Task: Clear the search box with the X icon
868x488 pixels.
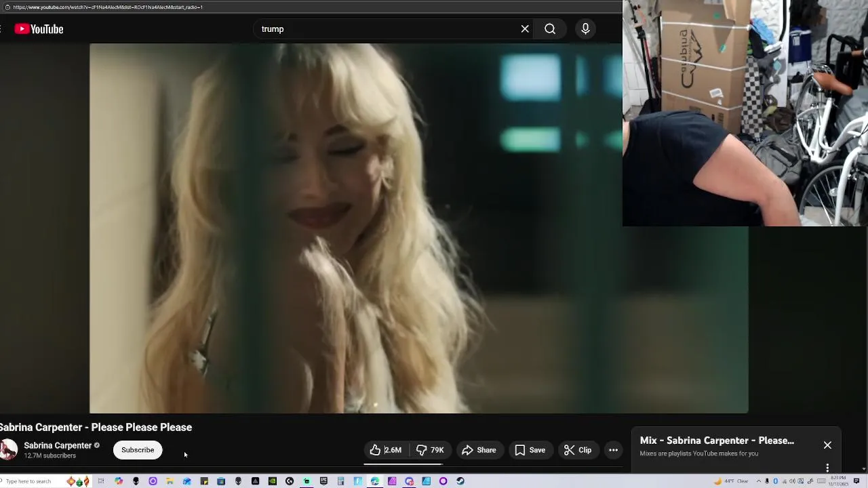Action: tap(525, 29)
